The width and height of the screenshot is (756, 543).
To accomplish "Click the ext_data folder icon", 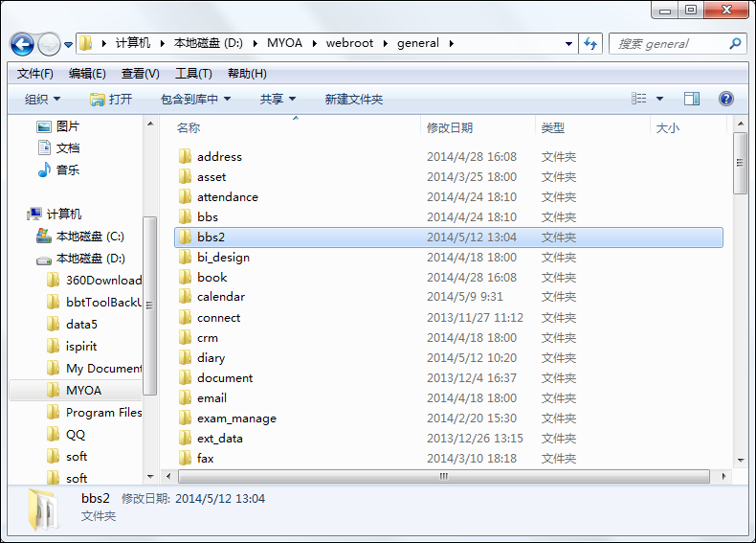I will click(x=185, y=439).
